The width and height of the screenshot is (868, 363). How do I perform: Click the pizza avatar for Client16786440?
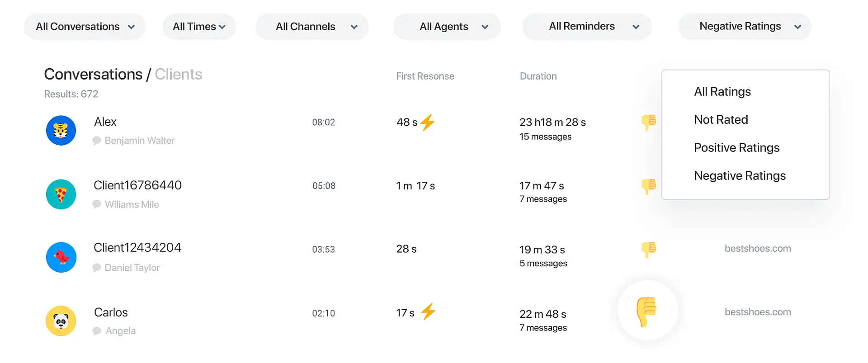[x=61, y=194]
